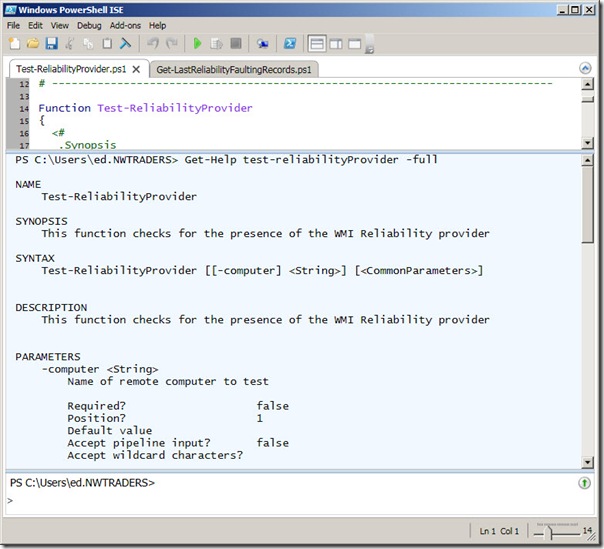Click the Run Selection icon
604x549 pixels.
click(216, 43)
